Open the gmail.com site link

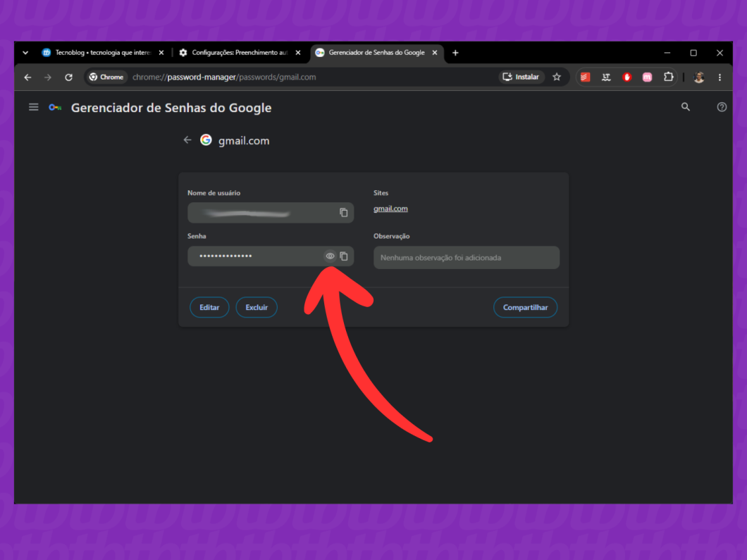[x=390, y=209]
